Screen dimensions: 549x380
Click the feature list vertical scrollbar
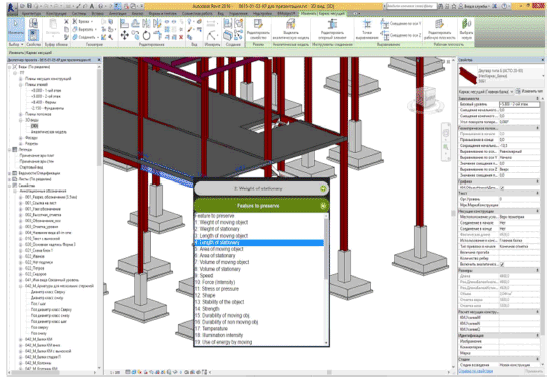point(326,249)
